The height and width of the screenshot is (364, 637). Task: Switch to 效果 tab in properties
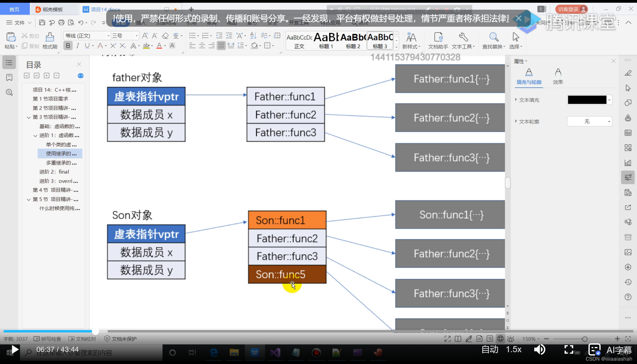558,76
